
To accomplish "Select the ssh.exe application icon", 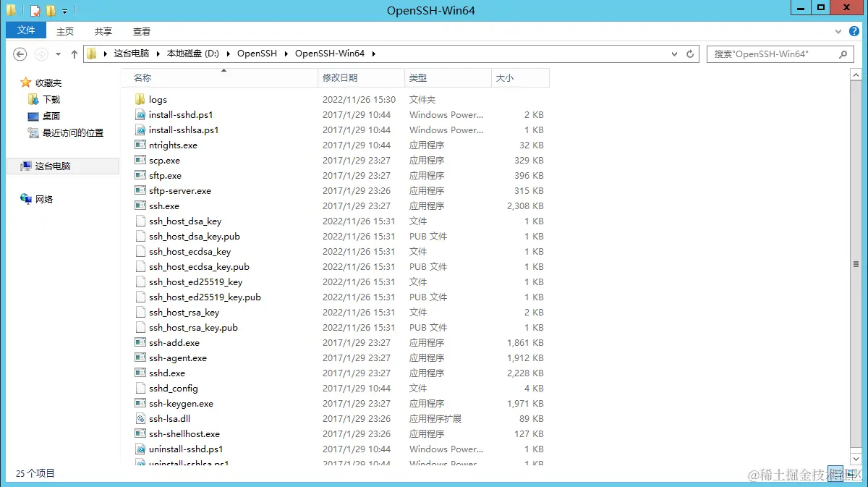I will [140, 206].
